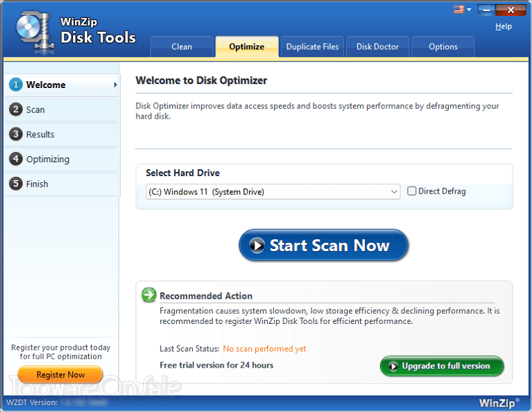Click the WZDT Version status text
The image size is (532, 412).
[x=32, y=403]
